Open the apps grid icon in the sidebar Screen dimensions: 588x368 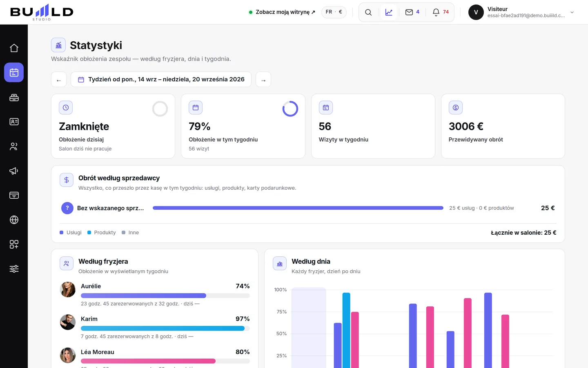(x=14, y=245)
